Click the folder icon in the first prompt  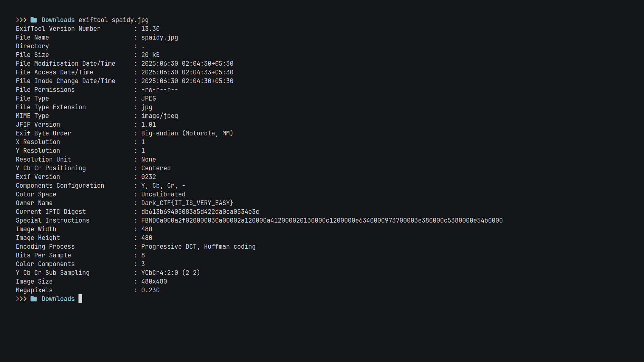pyautogui.click(x=34, y=20)
